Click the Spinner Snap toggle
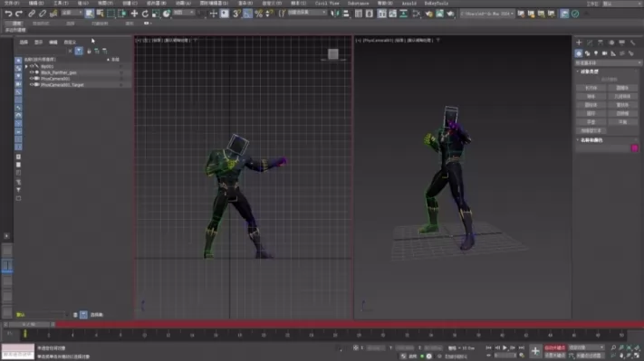 (x=269, y=14)
